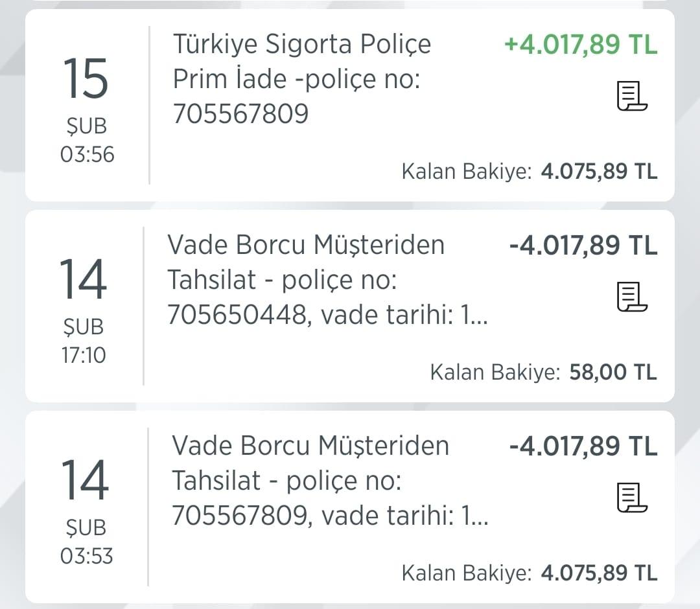Image resolution: width=700 pixels, height=609 pixels.
Task: Click the green +4.017,89 TL amount
Action: click(580, 43)
